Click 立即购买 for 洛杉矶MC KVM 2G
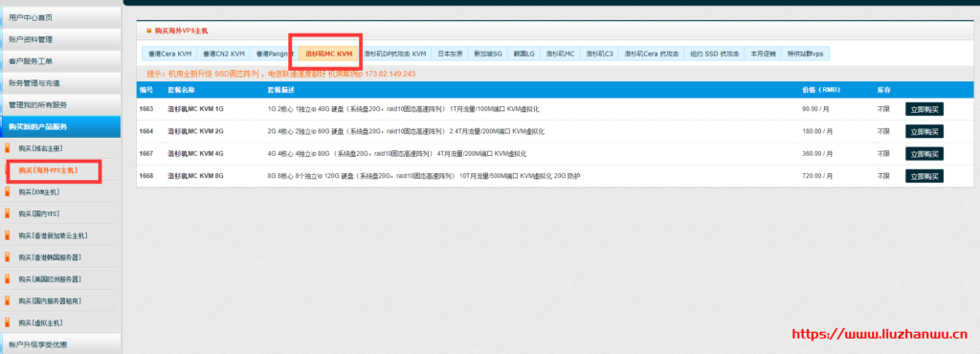This screenshot has width=980, height=354. pos(924,132)
